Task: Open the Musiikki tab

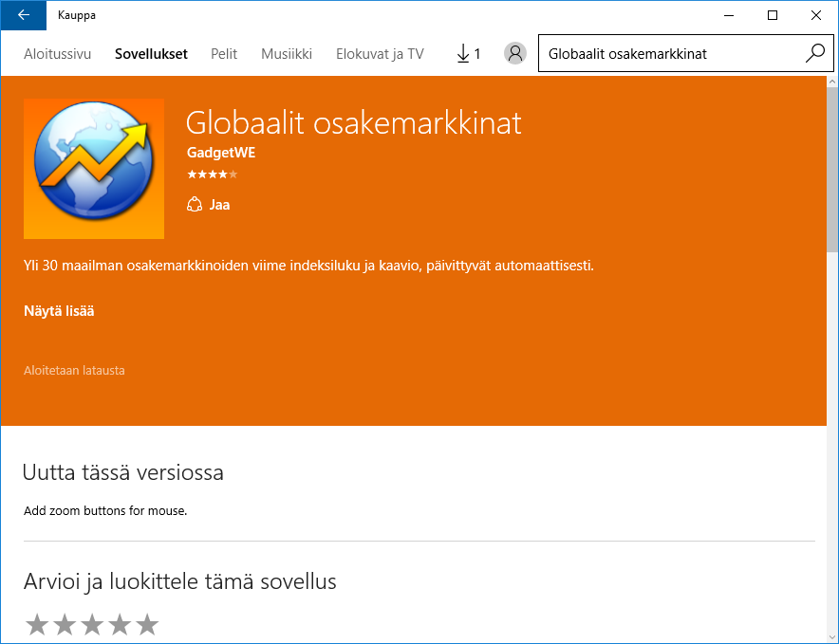Action: (x=287, y=54)
